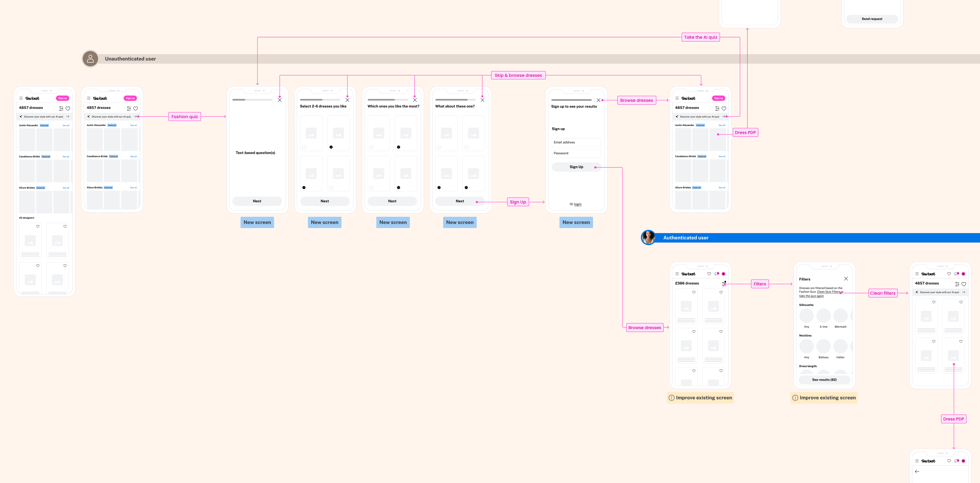
Task: Click the Authenticated user profile photo
Action: [648, 238]
